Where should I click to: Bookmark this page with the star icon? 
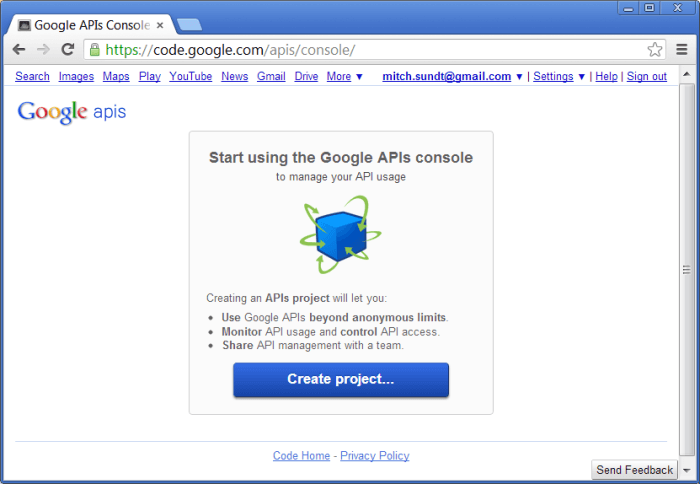[654, 50]
